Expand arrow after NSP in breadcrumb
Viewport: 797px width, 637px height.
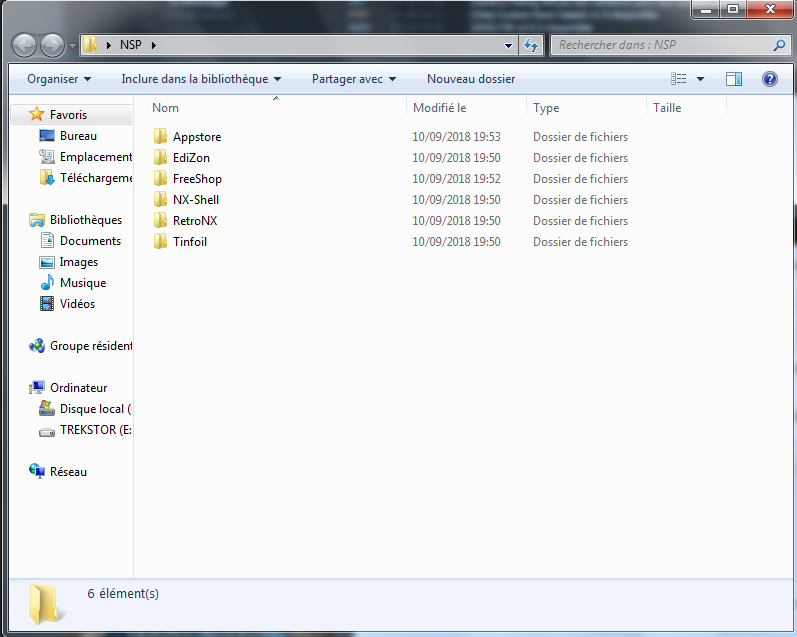pos(154,45)
